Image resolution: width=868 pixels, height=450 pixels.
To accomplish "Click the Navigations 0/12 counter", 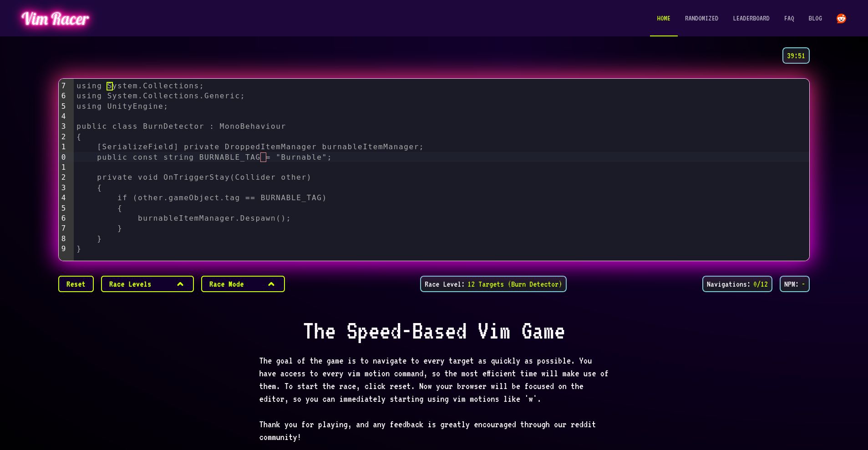I will [x=737, y=284].
